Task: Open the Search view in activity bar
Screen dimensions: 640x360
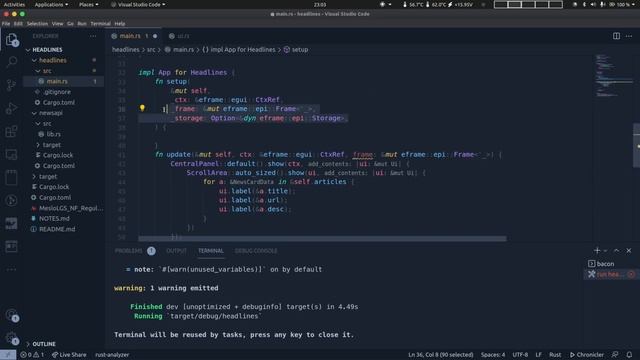Action: (11, 62)
